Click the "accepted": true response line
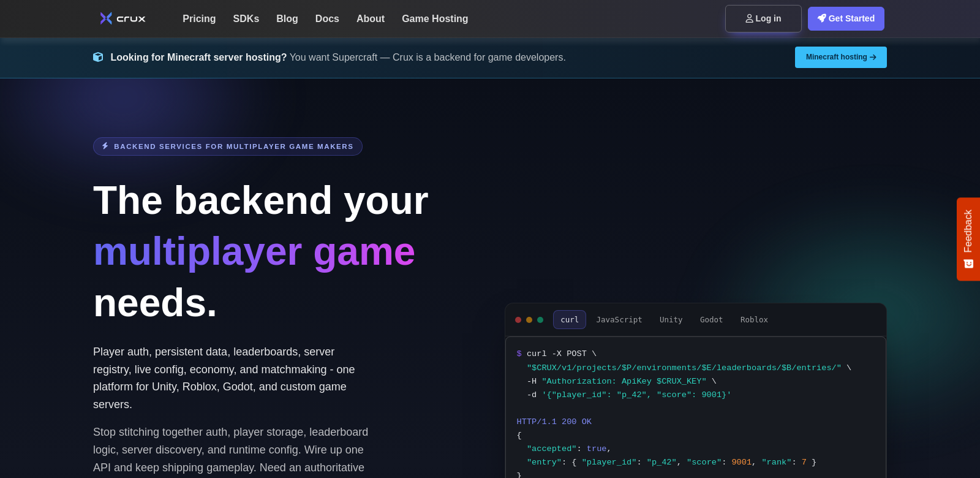The image size is (980, 478). pos(568,449)
